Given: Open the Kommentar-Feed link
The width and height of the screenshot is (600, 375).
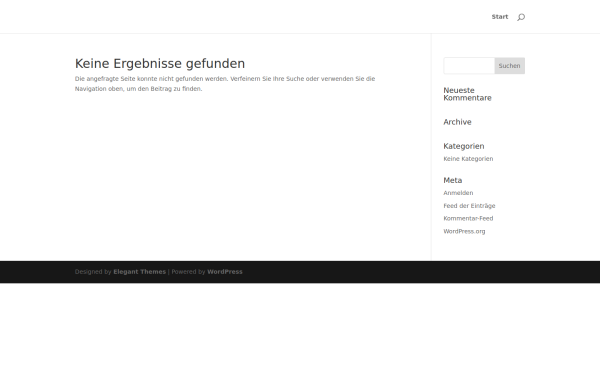Looking at the screenshot, I should (468, 218).
